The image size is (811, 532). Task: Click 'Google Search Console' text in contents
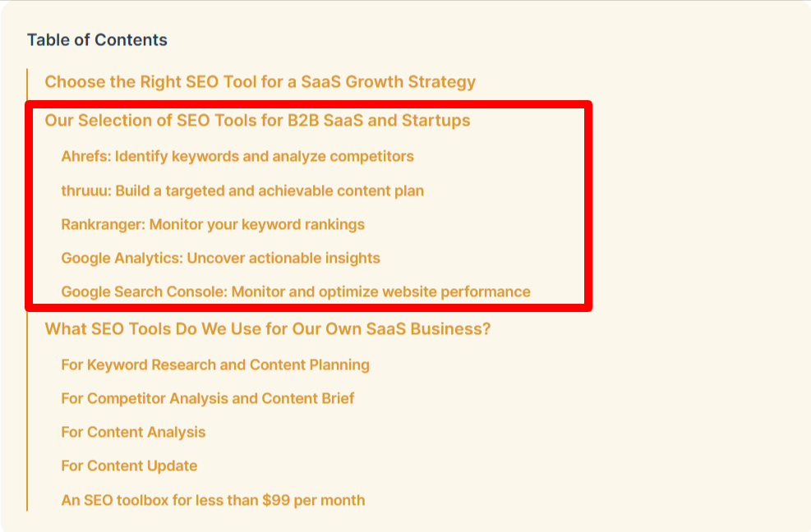point(144,291)
